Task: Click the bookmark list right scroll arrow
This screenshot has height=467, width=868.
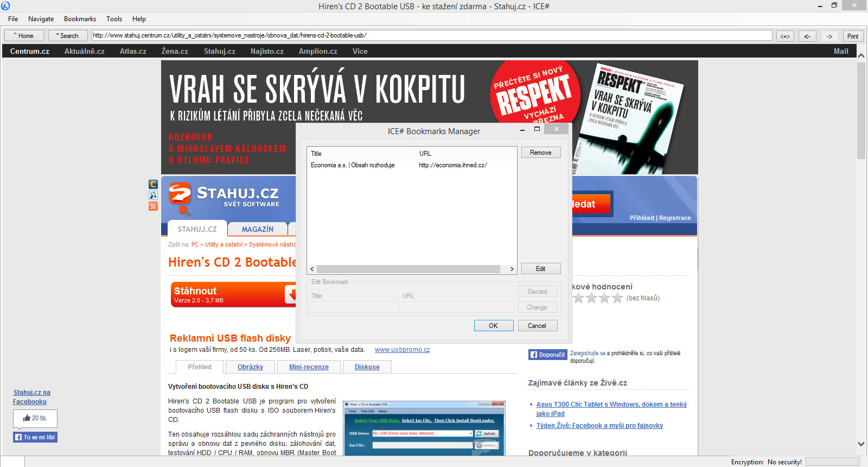Action: (512, 269)
